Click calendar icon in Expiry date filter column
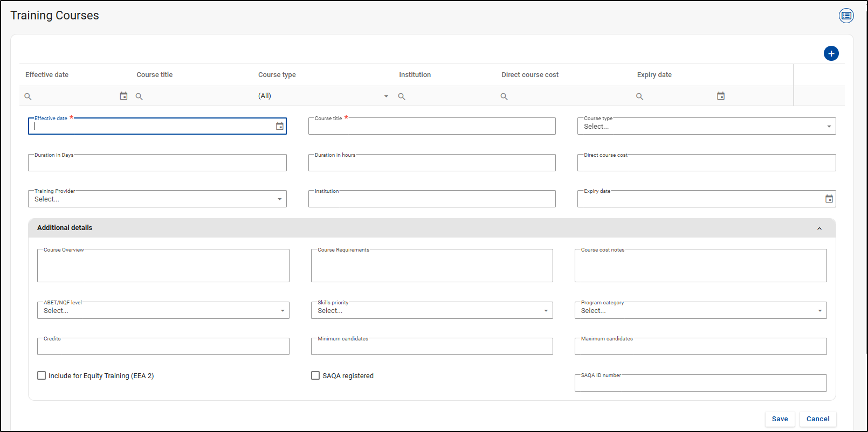This screenshot has height=432, width=868. coord(720,96)
